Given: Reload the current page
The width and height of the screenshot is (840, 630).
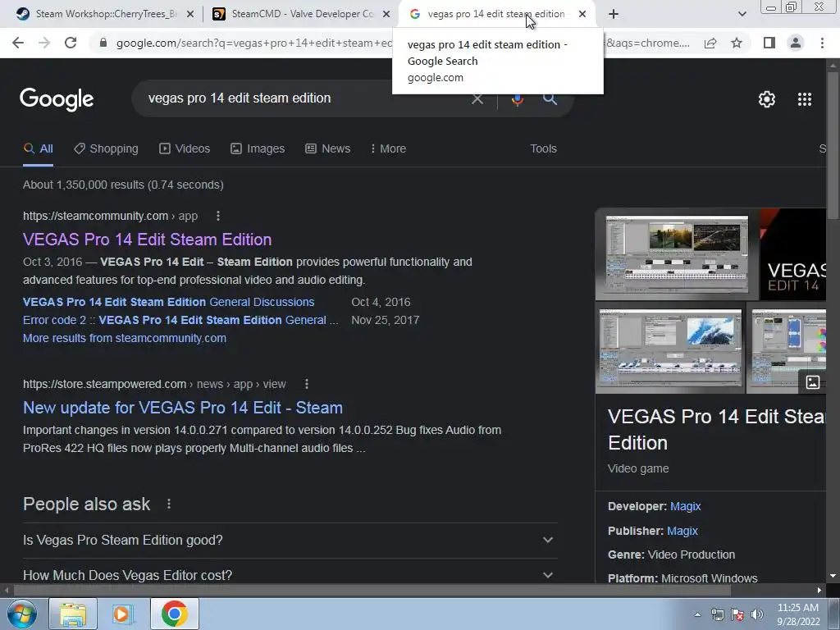Looking at the screenshot, I should [71, 43].
